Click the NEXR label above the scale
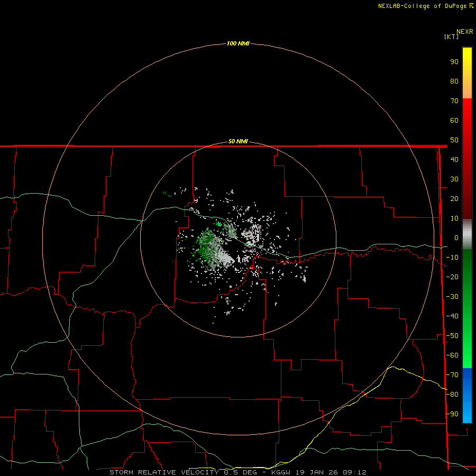This screenshot has height=476, width=476. 464,32
